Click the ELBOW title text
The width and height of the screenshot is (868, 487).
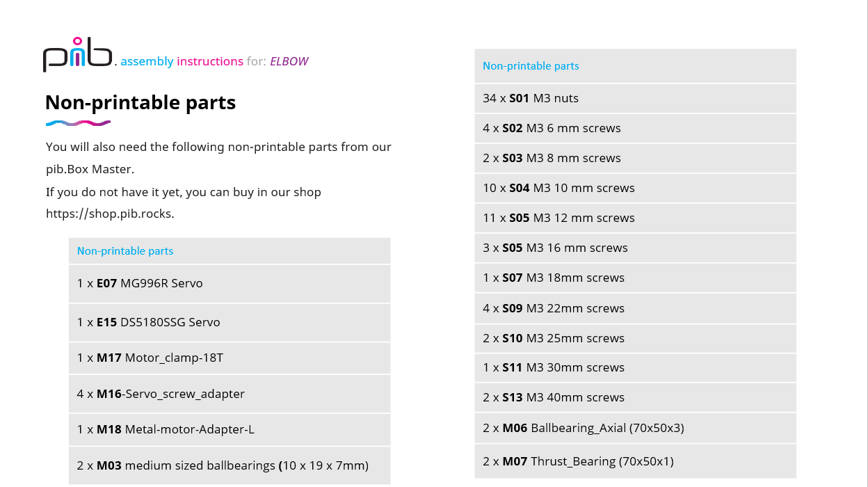pos(289,61)
